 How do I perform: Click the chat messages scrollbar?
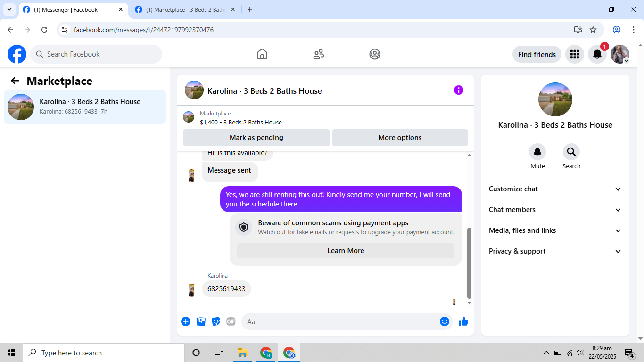click(x=469, y=263)
